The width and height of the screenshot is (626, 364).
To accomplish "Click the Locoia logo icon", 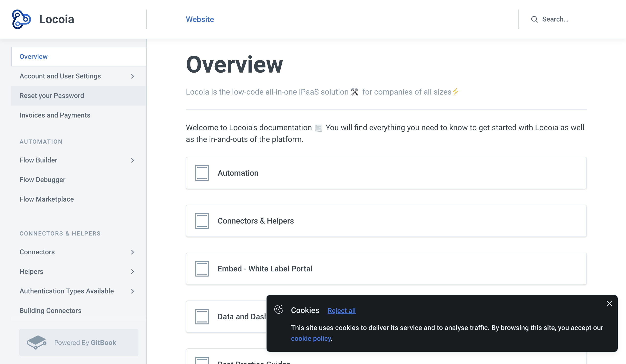I will 21,19.
